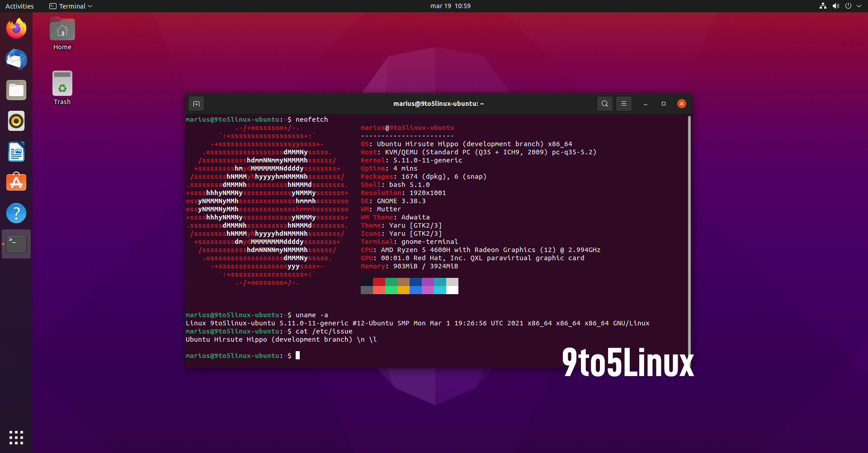Open LibreOffice Writer
Image resolution: width=868 pixels, height=453 pixels.
[16, 152]
